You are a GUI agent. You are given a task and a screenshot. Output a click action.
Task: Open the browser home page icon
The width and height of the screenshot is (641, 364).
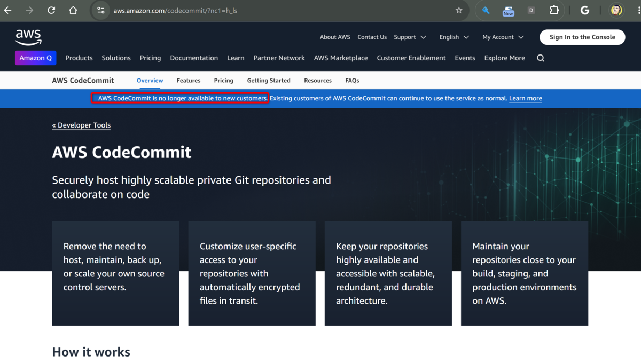point(73,10)
